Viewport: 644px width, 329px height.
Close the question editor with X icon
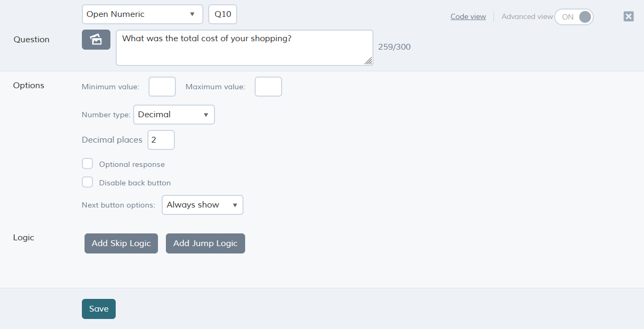[629, 16]
